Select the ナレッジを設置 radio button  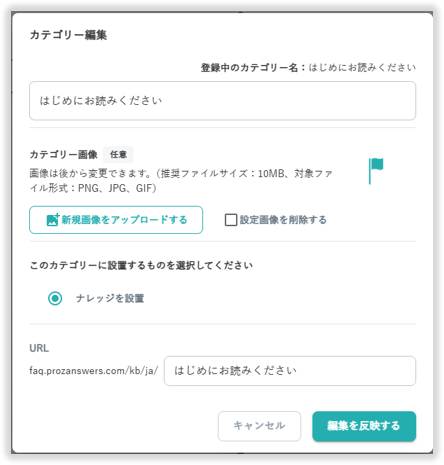[x=55, y=298]
